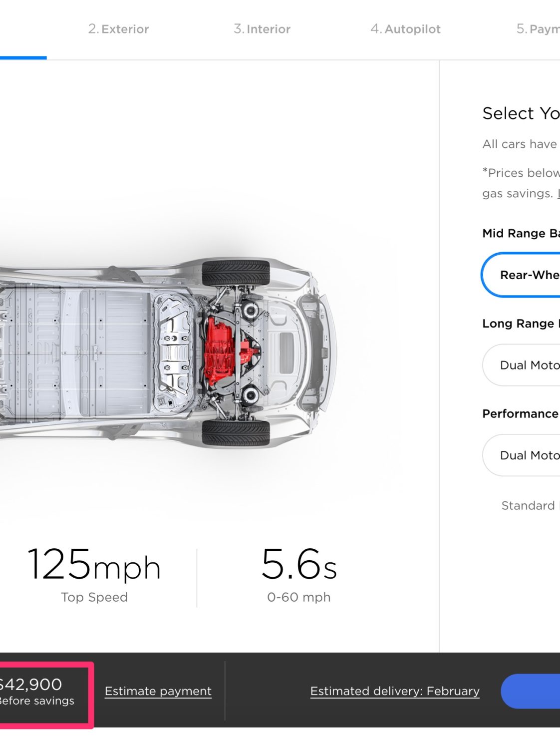Select Rear-Wheel Drive mid range option

tap(521, 275)
